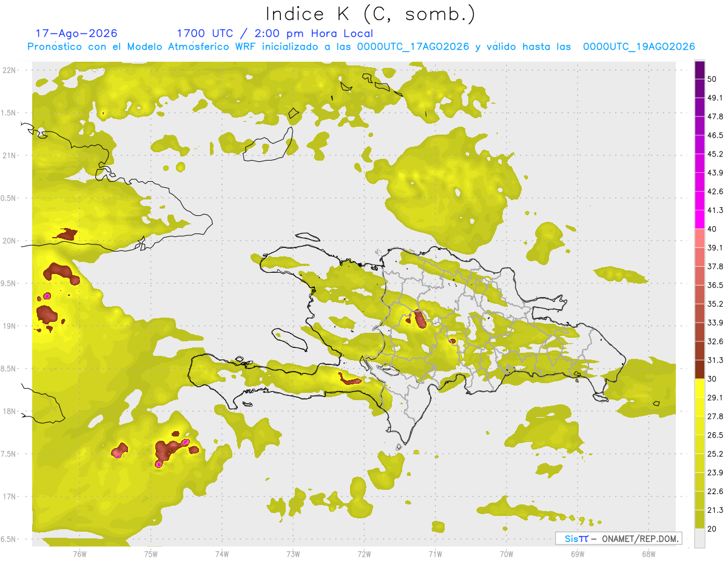Click the colorbar label '49.1'
Image resolution: width=728 pixels, height=562 pixels.
(x=715, y=98)
